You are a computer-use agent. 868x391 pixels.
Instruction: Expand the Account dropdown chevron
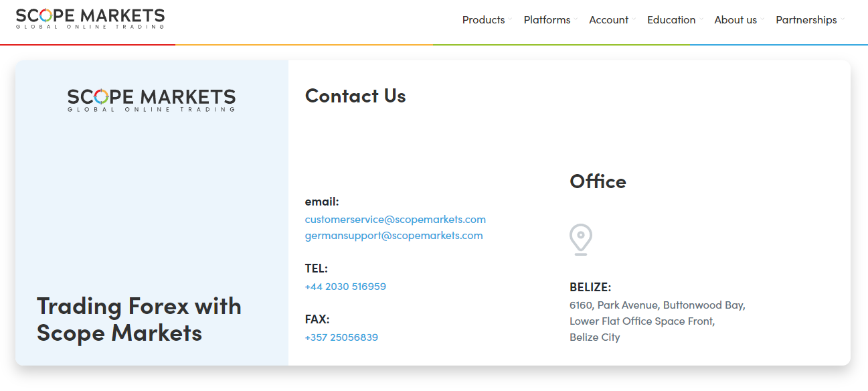click(x=634, y=19)
